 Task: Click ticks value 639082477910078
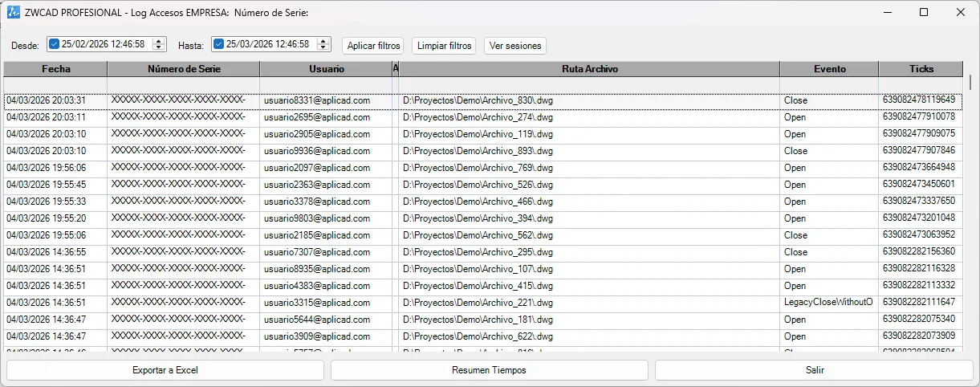tap(919, 117)
